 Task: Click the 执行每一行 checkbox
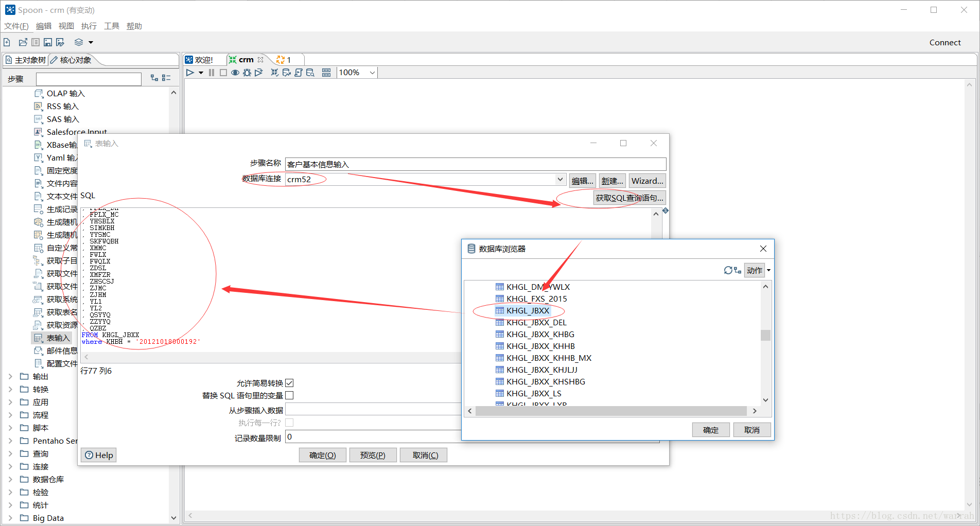(289, 423)
